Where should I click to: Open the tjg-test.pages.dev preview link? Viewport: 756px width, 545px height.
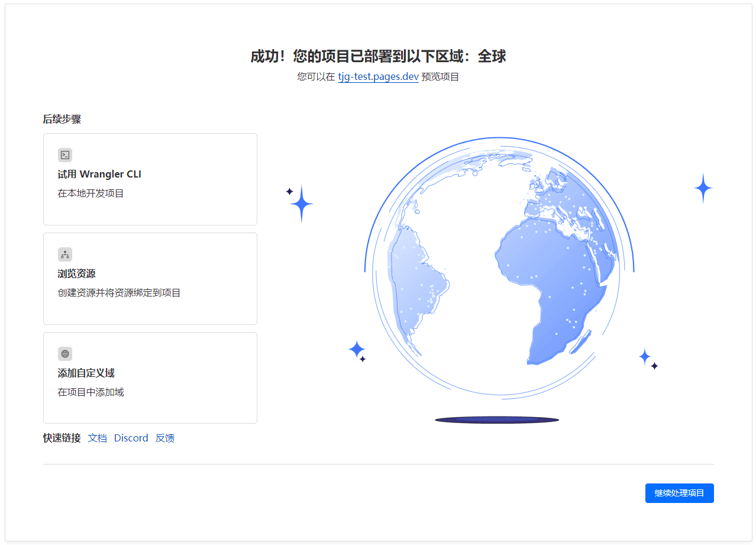click(x=378, y=77)
